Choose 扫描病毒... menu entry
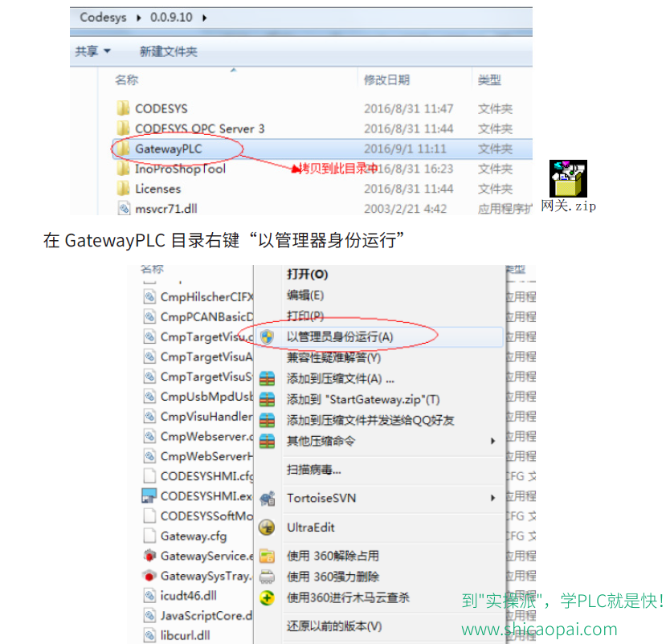Image resolution: width=666 pixels, height=644 pixels. click(x=313, y=470)
